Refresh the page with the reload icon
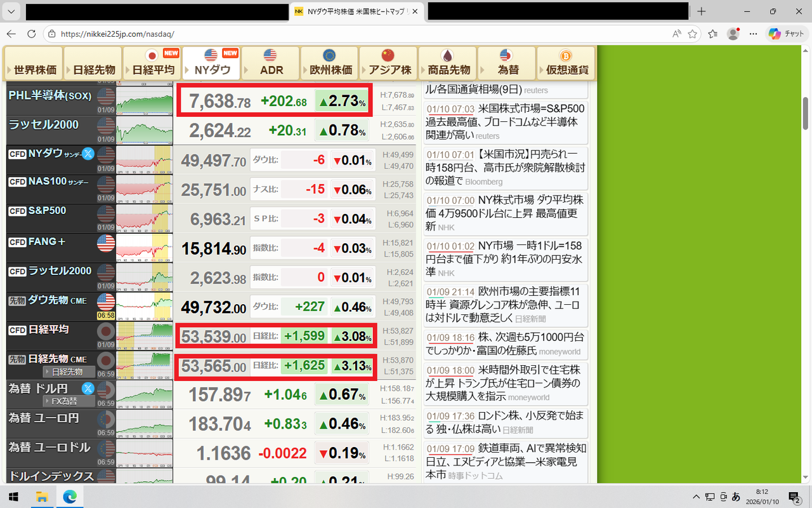This screenshot has width=812, height=508. tap(31, 34)
